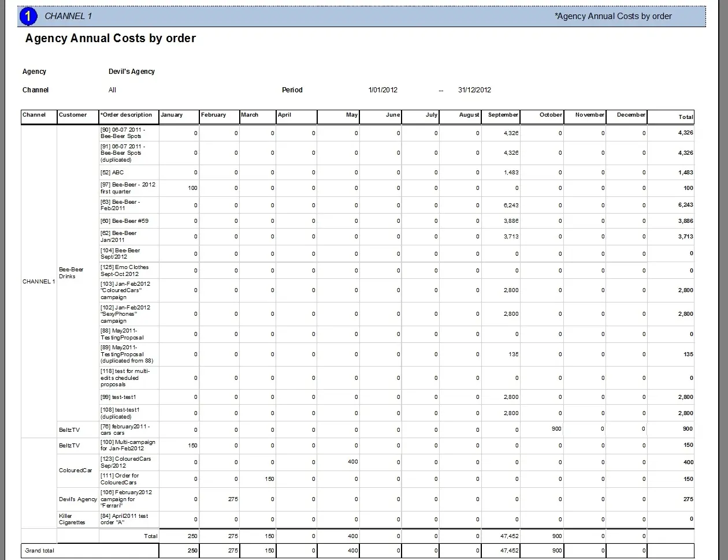
Task: Click the Total column header
Action: pos(685,117)
